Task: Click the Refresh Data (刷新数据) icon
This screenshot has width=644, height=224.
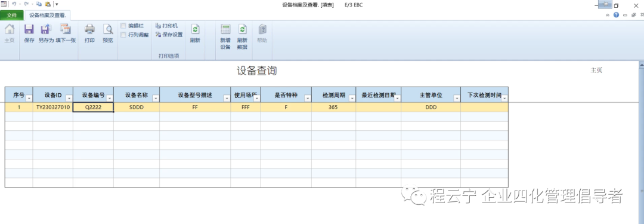Action: click(x=242, y=30)
